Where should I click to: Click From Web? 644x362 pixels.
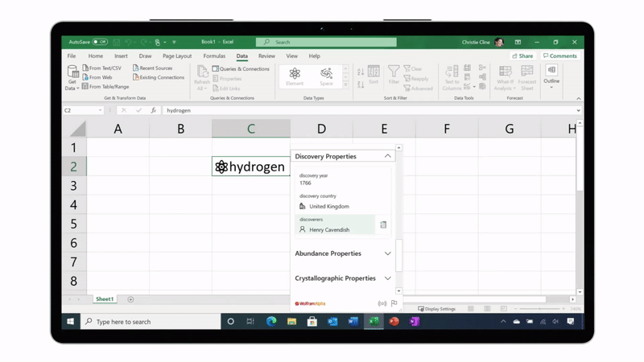[97, 77]
